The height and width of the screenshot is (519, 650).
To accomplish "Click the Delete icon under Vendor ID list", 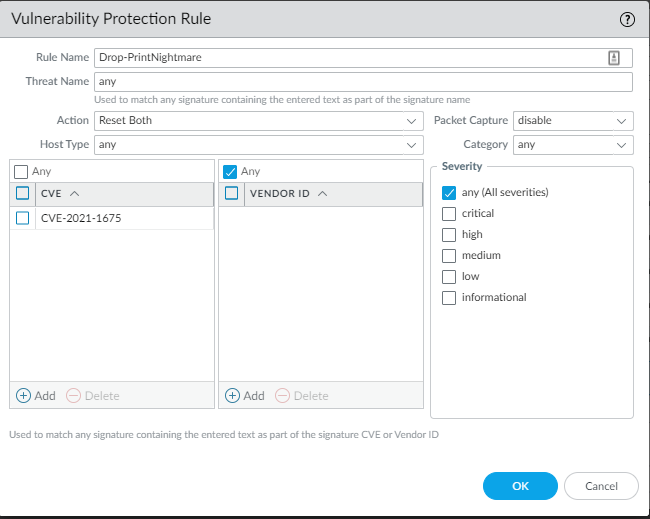I will (x=283, y=395).
